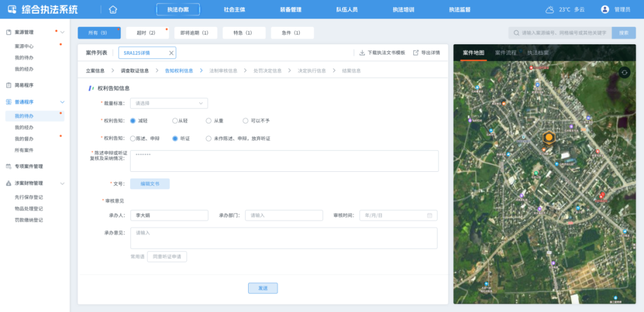Screen dimensions: 644x312
Task: Filter by 急件 (1) cases
Action: coord(292,33)
